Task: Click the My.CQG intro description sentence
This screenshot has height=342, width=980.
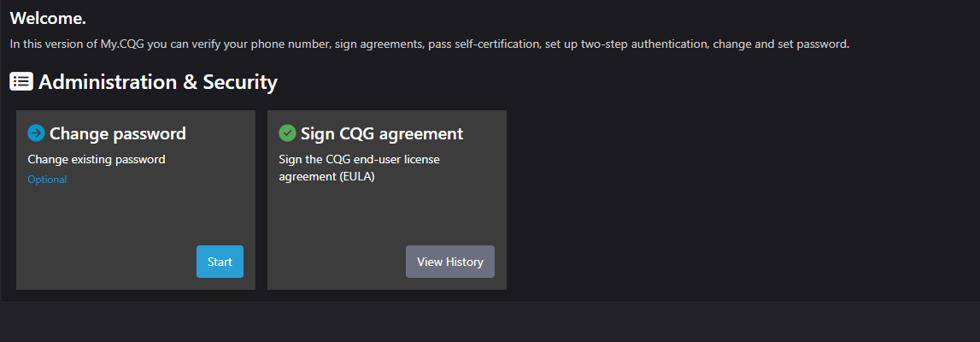Action: [430, 44]
